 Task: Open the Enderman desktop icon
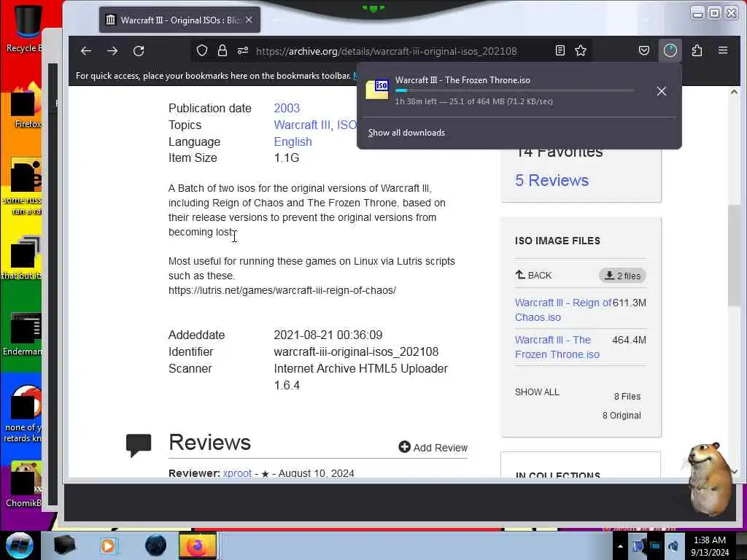tap(23, 333)
